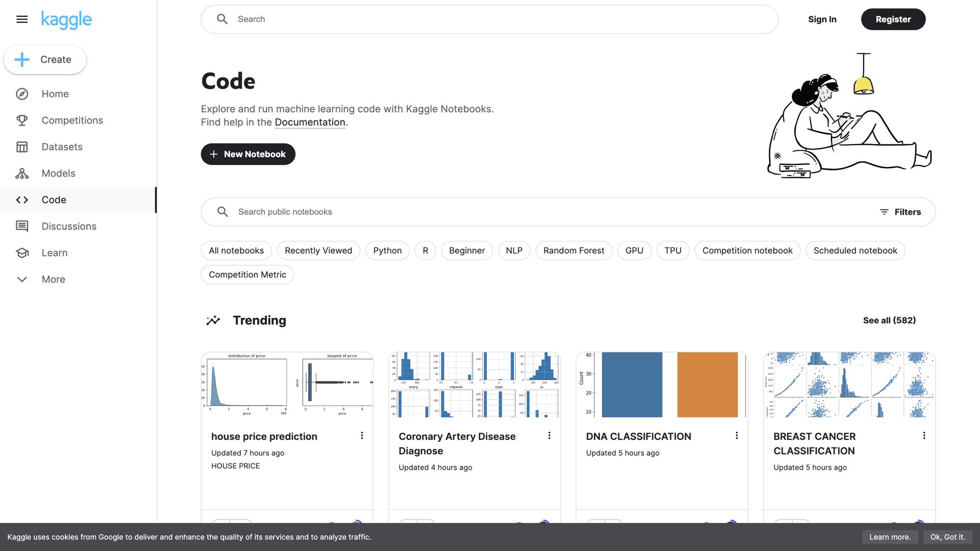Click the Learn graduation icon
Image resolution: width=980 pixels, height=551 pixels.
tap(22, 253)
